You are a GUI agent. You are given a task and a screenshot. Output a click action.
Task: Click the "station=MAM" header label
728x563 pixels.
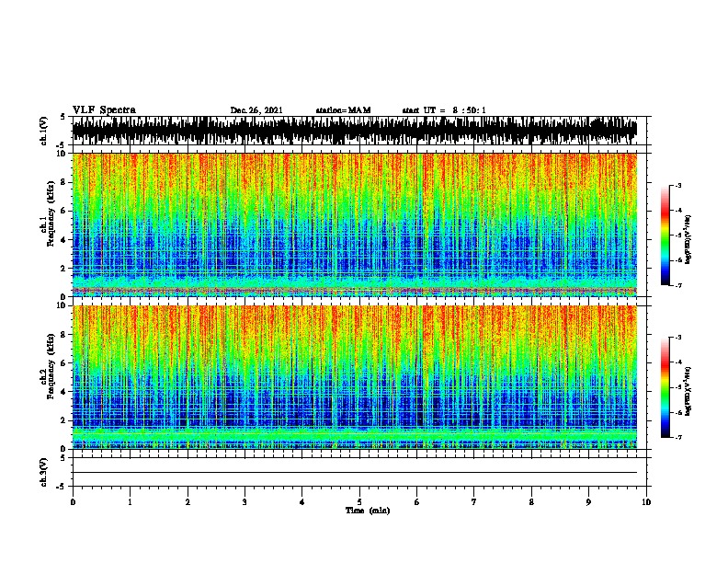click(343, 110)
